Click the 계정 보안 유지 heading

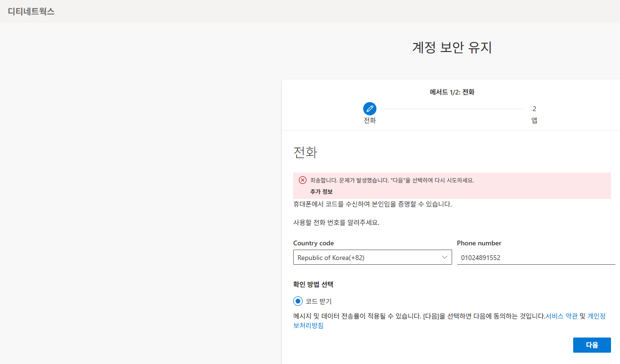(x=452, y=48)
